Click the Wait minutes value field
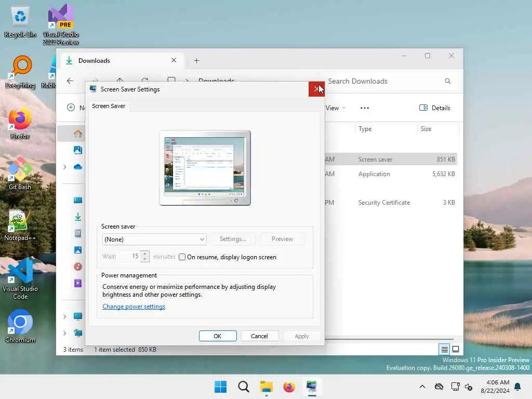This screenshot has width=532, height=399. tap(130, 256)
